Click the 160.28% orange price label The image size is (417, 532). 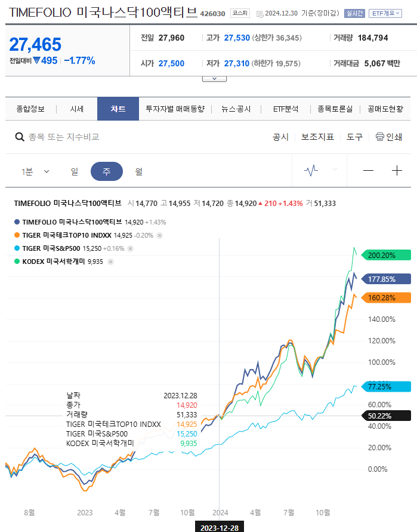(386, 298)
